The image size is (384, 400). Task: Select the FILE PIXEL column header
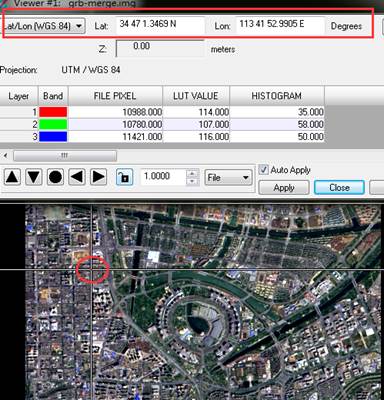coord(115,96)
